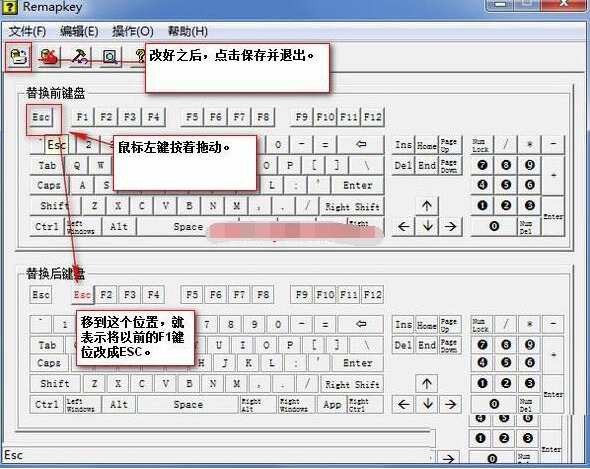Viewport: 590px width, 469px height.
Task: Open the 编辑(E) menu
Action: pyautogui.click(x=79, y=31)
